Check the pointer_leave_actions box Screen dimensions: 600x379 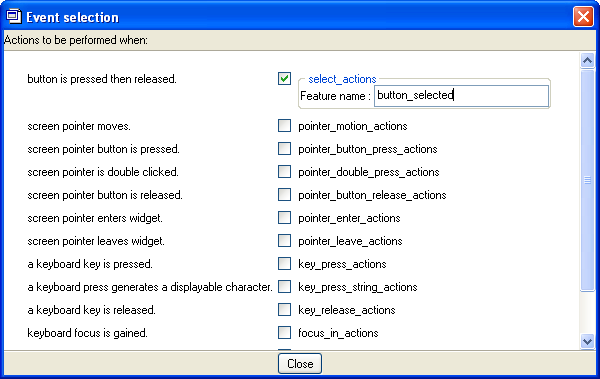[x=284, y=240]
